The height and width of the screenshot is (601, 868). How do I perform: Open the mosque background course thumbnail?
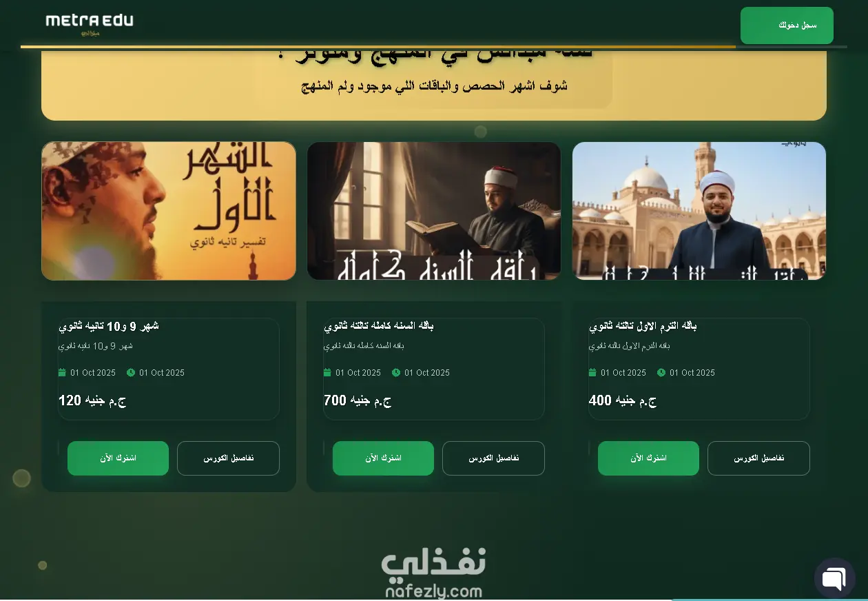click(699, 211)
